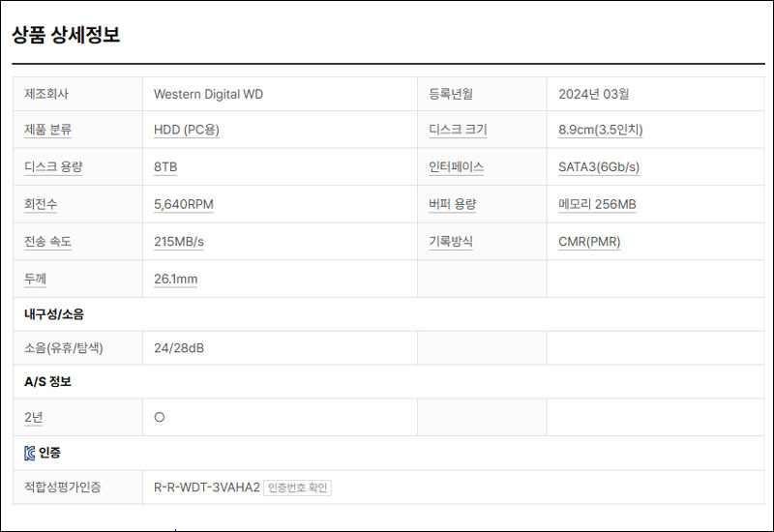The height and width of the screenshot is (532, 774).
Task: Open the 진송 속도 term link
Action: (x=47, y=242)
